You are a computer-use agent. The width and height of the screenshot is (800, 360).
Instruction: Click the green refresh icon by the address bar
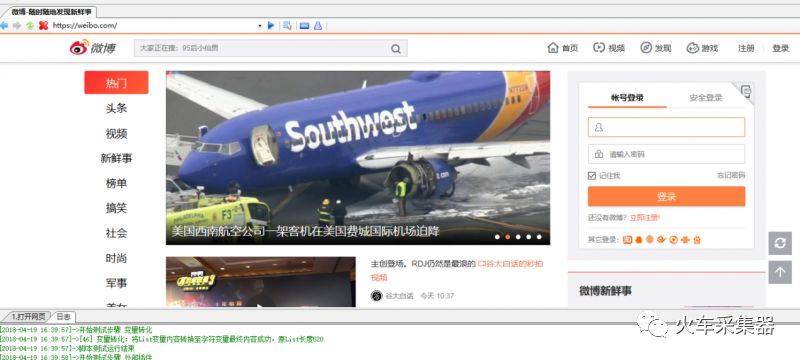tap(30, 25)
